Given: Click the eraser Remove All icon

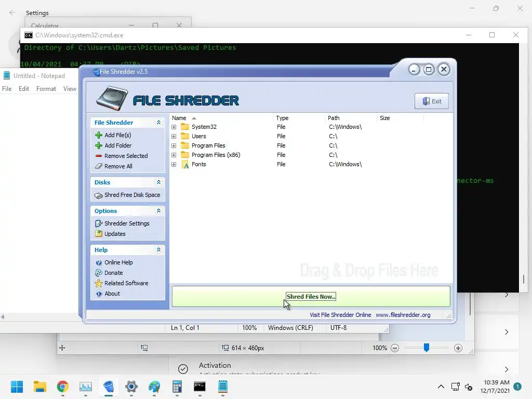Looking at the screenshot, I should tap(99, 166).
